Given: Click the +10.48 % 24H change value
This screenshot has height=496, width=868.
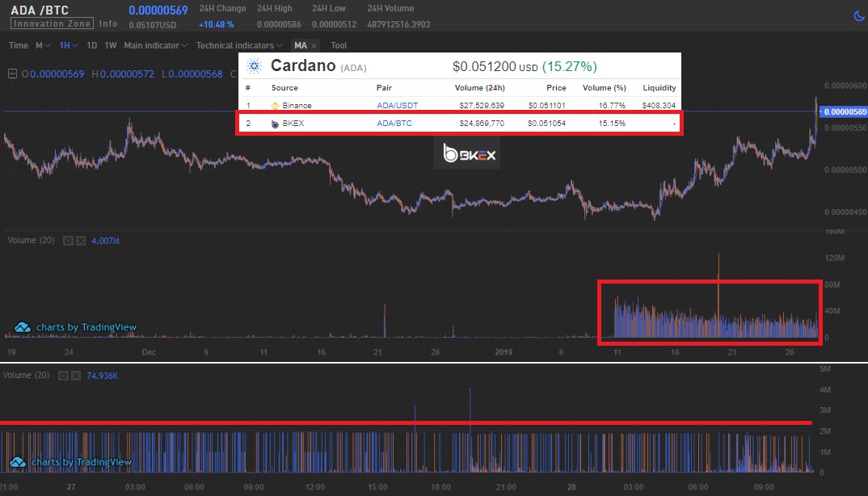Looking at the screenshot, I should point(217,24).
